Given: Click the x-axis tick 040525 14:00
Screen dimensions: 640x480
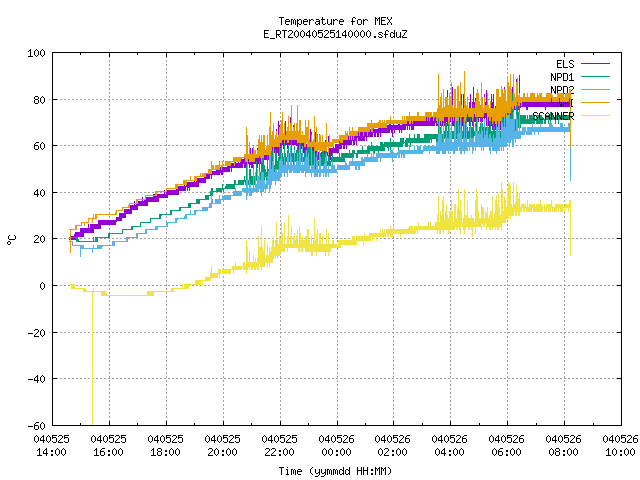Looking at the screenshot, I should 51,446.
